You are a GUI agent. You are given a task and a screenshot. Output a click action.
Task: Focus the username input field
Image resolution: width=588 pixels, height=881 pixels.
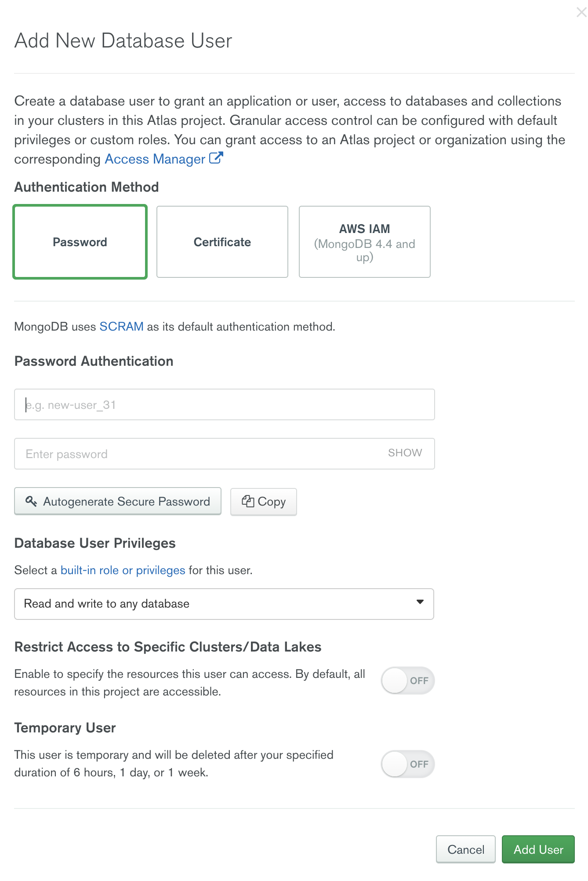pyautogui.click(x=224, y=404)
